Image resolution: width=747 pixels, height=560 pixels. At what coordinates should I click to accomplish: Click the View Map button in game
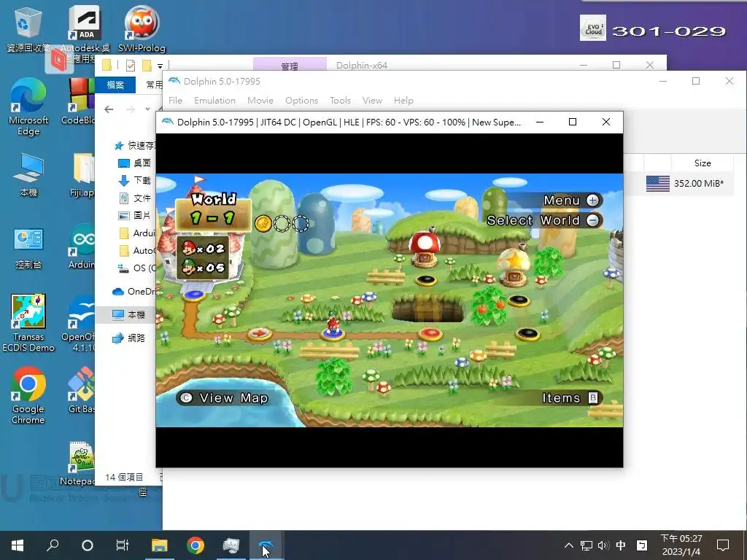(223, 398)
